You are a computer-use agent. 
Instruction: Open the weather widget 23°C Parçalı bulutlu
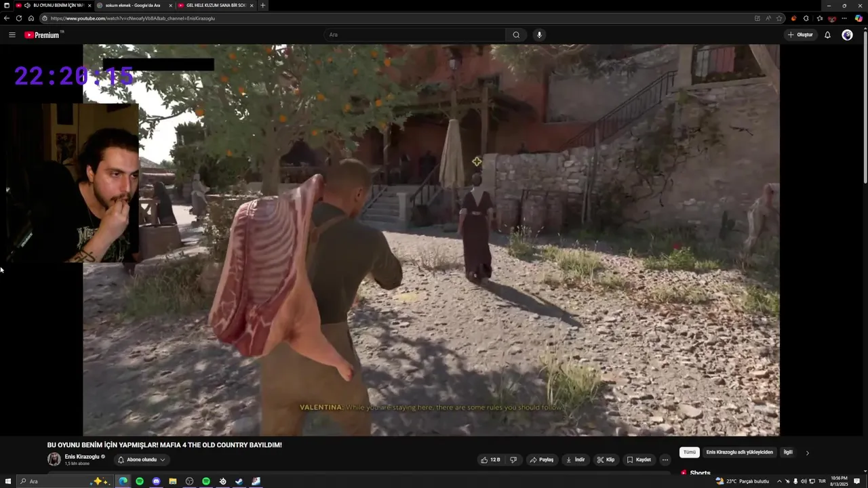743,481
